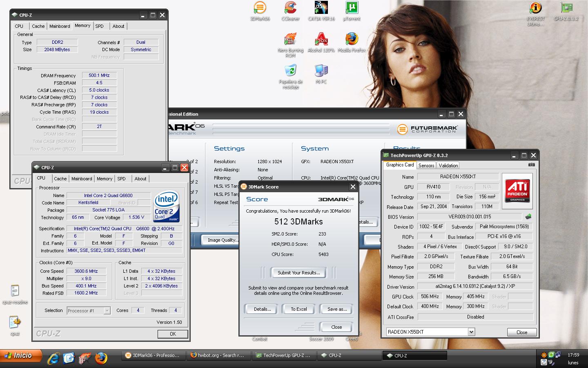Select CPU tab in back CPU-Z window
The height and width of the screenshot is (368, 588).
pyautogui.click(x=19, y=26)
